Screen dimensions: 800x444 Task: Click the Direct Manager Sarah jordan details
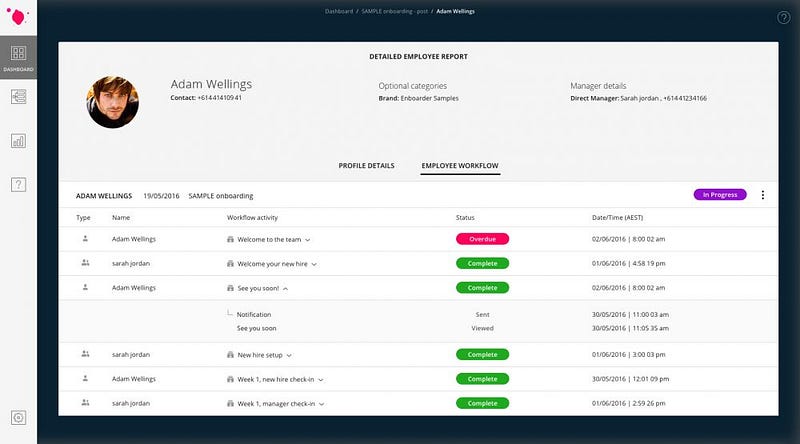(638, 98)
